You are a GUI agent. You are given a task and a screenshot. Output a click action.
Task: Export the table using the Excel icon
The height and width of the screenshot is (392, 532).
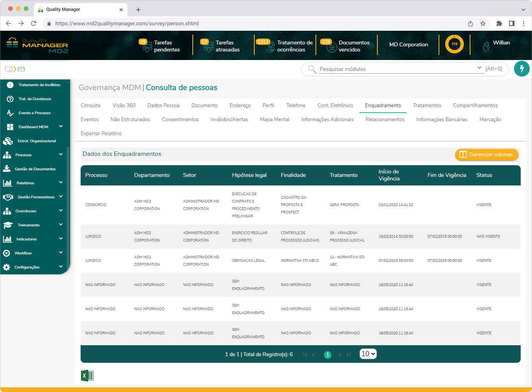[87, 375]
